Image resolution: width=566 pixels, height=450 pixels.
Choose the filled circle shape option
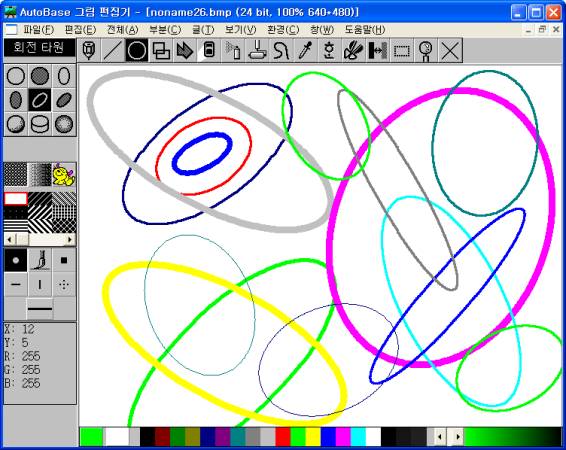40,76
